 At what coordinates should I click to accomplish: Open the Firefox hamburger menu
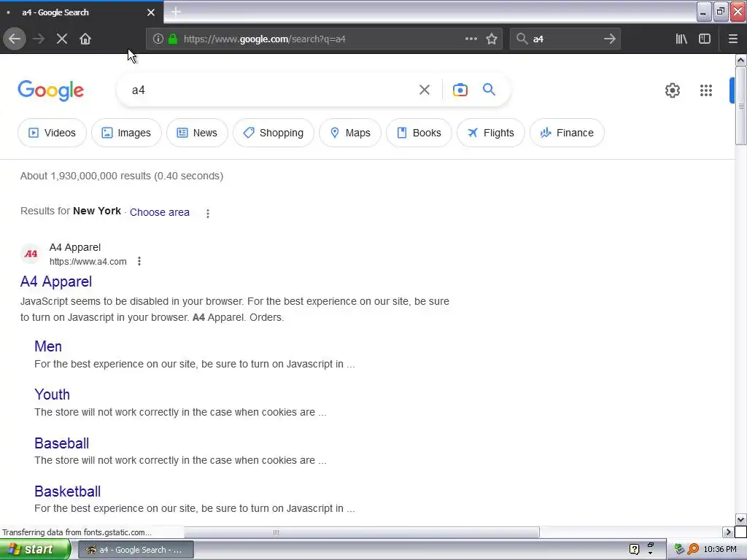pos(732,39)
